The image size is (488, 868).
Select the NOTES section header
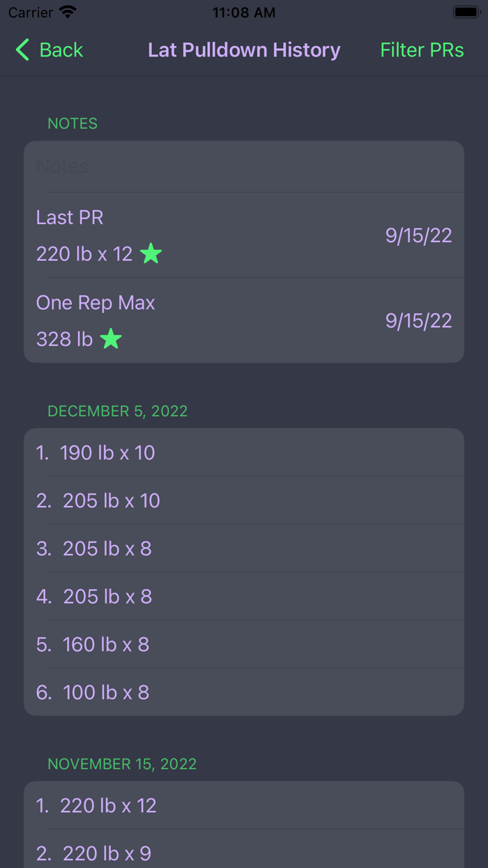click(73, 123)
